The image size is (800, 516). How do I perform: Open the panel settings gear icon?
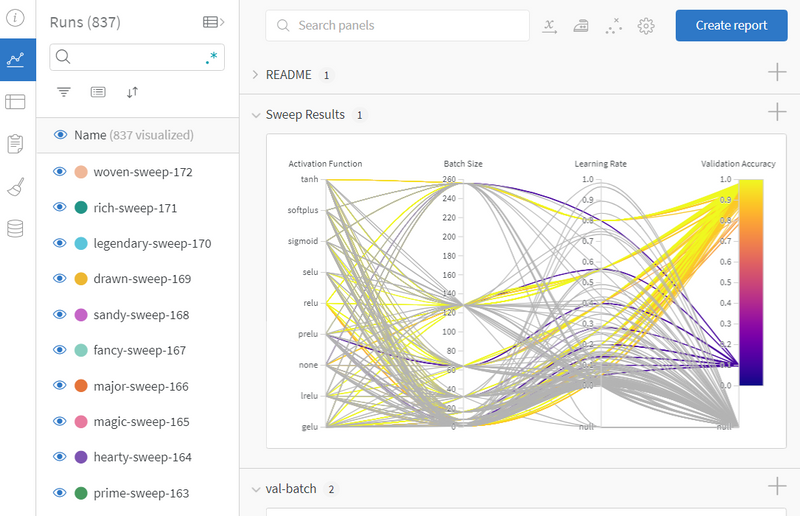tap(646, 26)
